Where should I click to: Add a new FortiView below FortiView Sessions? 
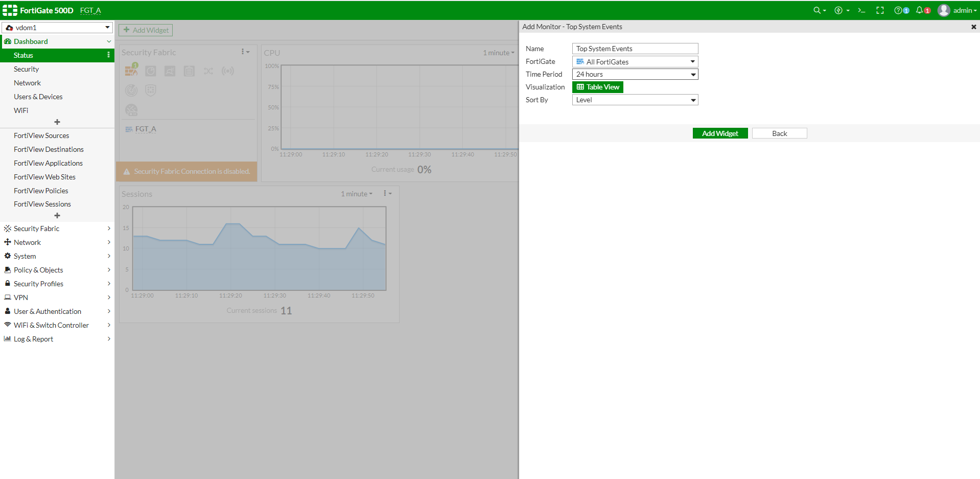pyautogui.click(x=57, y=216)
